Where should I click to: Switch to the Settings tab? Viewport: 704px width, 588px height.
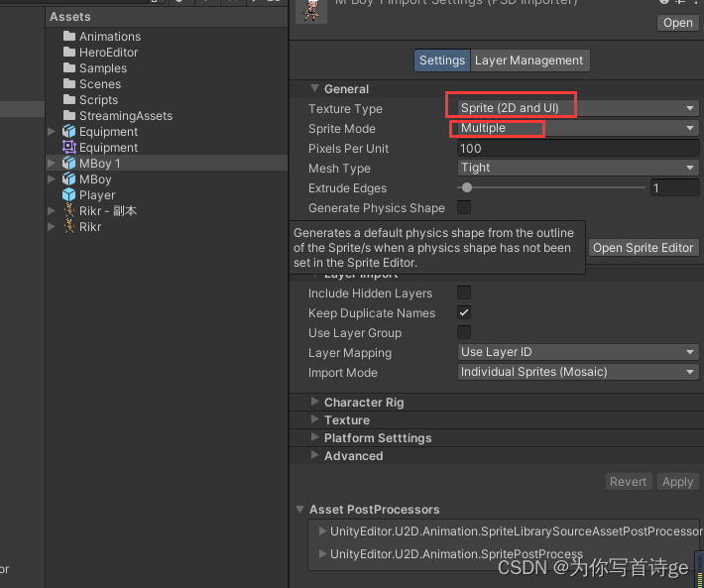coord(442,60)
